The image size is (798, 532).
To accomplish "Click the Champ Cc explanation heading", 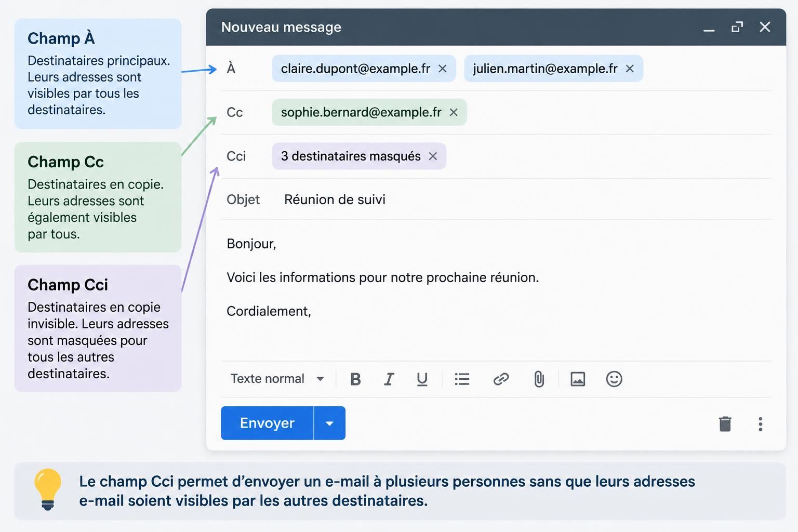I will coord(65,162).
